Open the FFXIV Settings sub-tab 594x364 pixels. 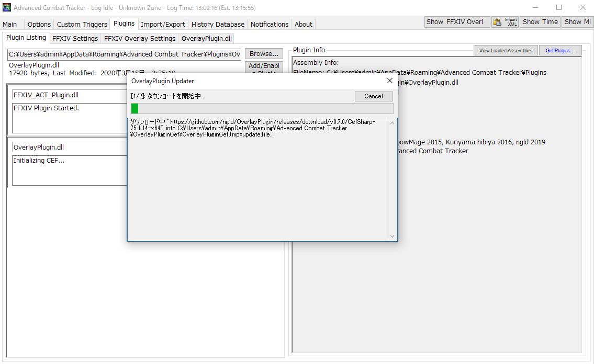(x=75, y=39)
